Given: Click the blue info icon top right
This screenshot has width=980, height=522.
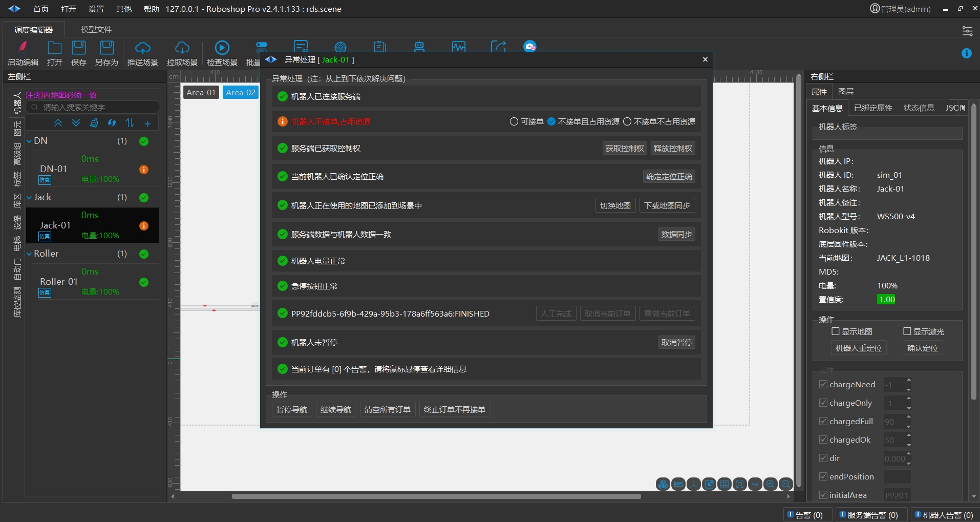Looking at the screenshot, I should 966,53.
